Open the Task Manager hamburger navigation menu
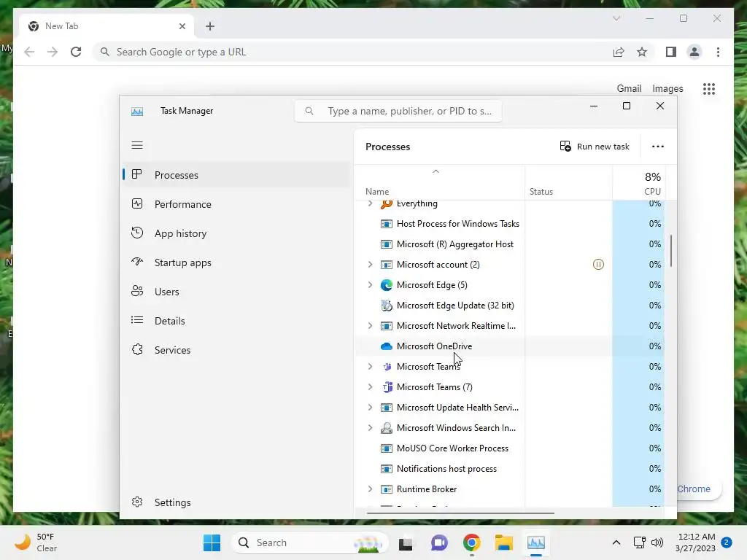Viewport: 747px width, 560px height. pos(137,145)
